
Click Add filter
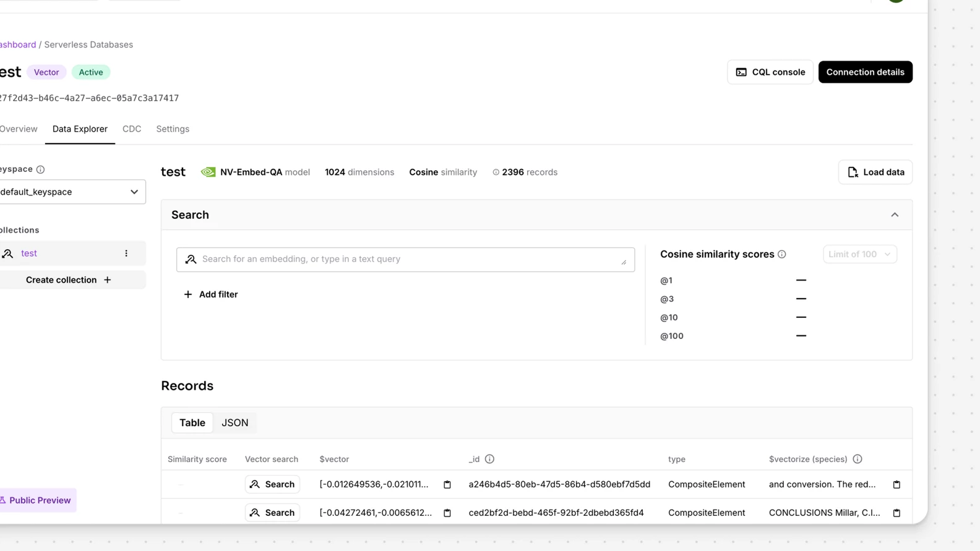pyautogui.click(x=210, y=294)
